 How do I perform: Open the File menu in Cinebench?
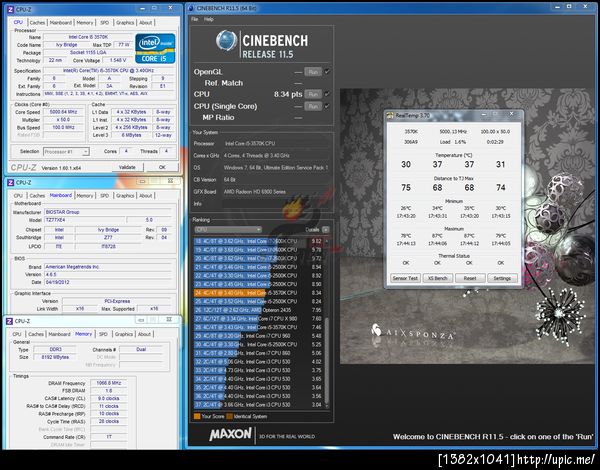[195, 19]
